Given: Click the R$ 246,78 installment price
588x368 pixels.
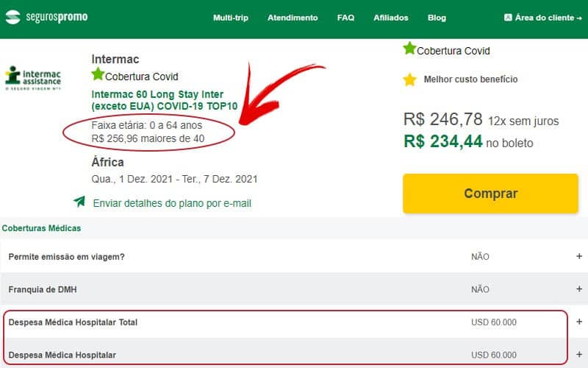Looking at the screenshot, I should coord(443,119).
